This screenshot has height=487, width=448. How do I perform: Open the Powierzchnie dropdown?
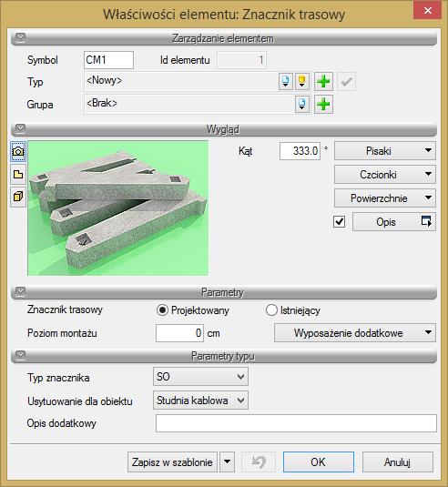tap(385, 198)
